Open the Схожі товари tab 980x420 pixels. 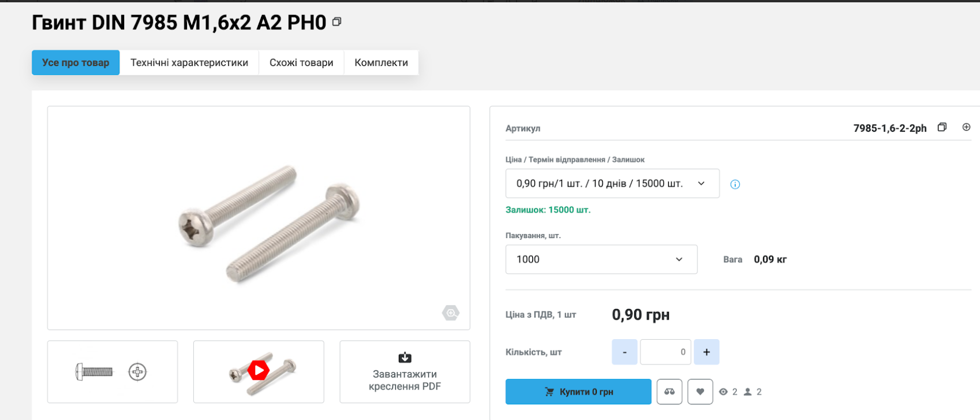[x=301, y=62]
